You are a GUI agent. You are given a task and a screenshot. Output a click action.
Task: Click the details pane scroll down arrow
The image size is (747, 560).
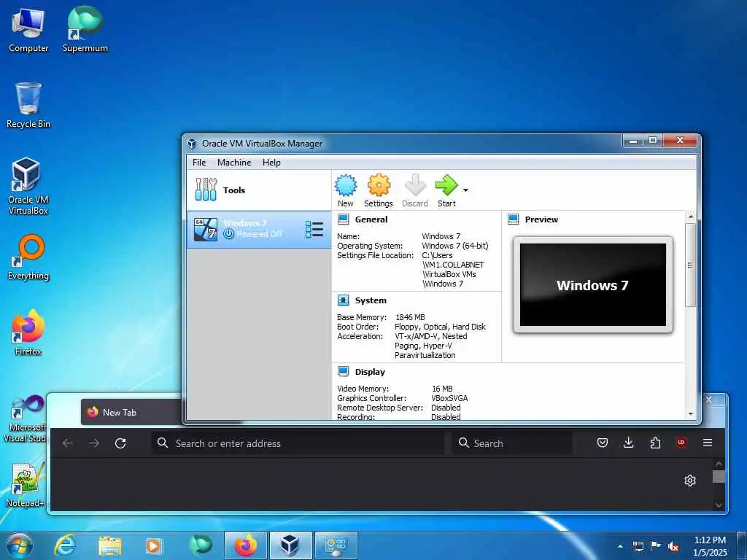pyautogui.click(x=691, y=414)
